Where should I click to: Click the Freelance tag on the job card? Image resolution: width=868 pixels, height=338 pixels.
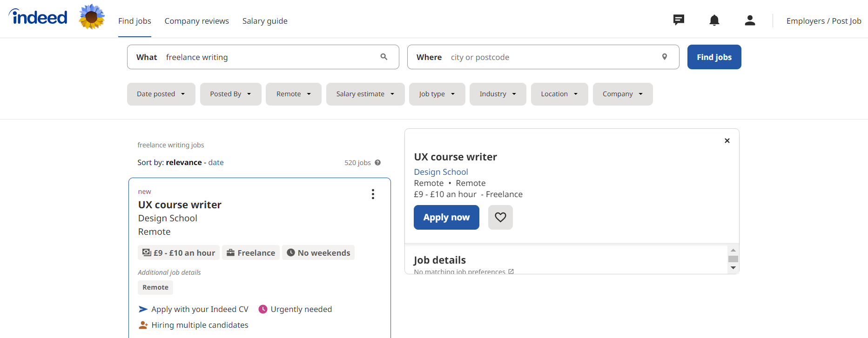tap(251, 252)
